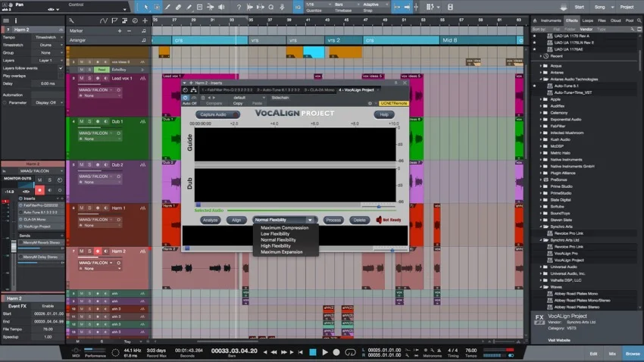Image resolution: width=644 pixels, height=362 pixels.
Task: Open the Timebase dropdown showing Bars
Action: [x=345, y=5]
